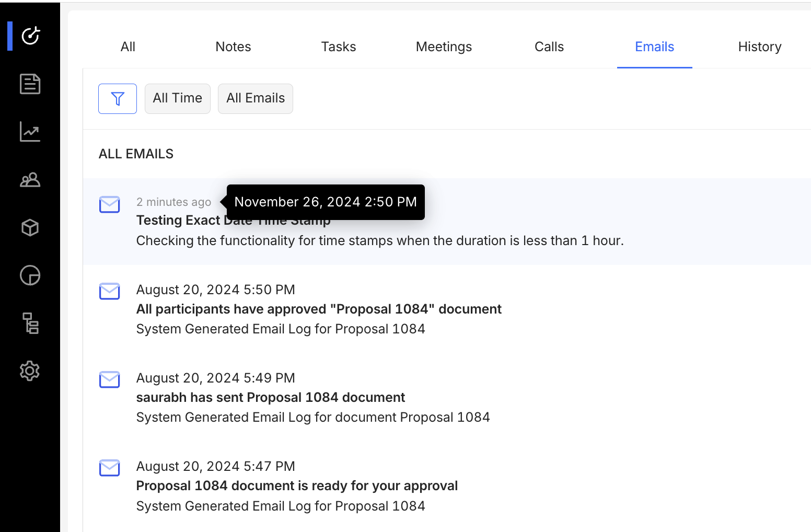Click the 'ALL EMAILS' section heading
Viewport: 811px width, 532px height.
136,154
